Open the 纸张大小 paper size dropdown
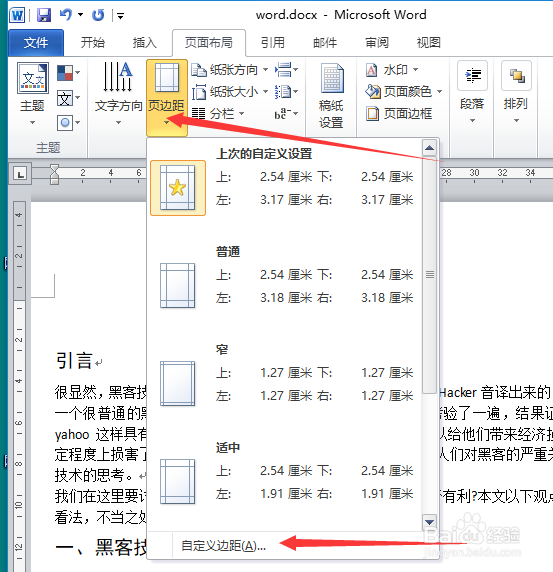Screen dimensions: 553x572 click(230, 92)
